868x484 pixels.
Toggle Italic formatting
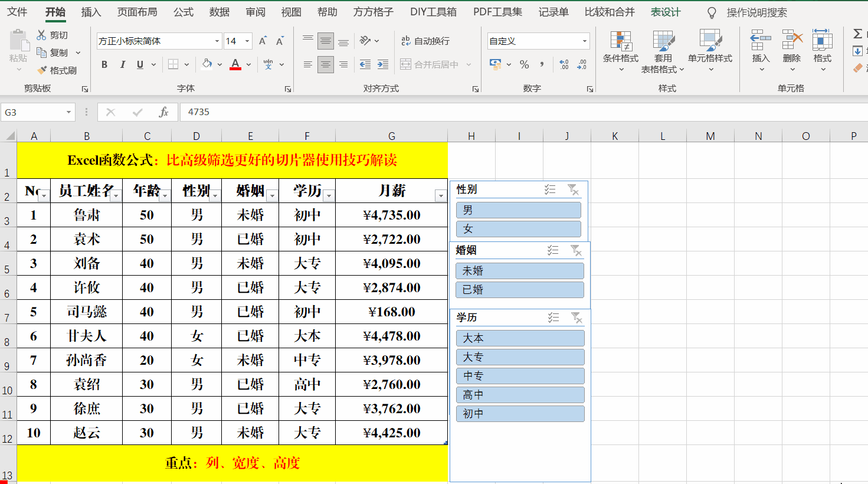pyautogui.click(x=122, y=64)
